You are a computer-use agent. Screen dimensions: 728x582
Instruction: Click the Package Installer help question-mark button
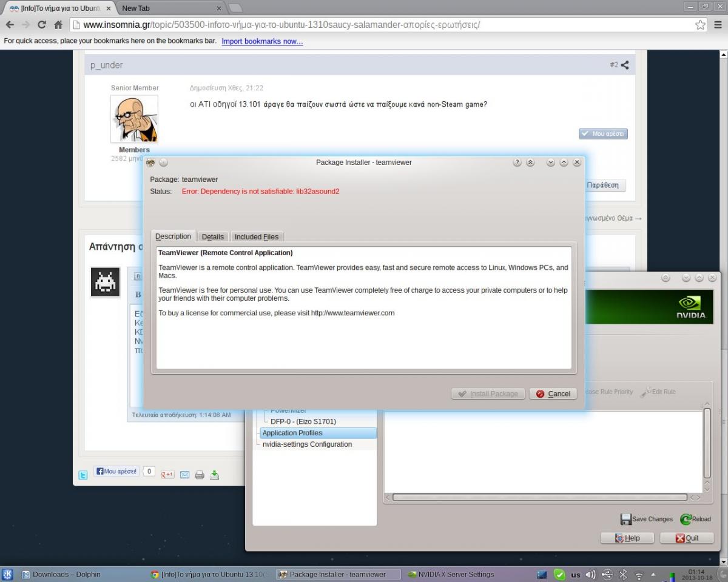click(x=517, y=162)
